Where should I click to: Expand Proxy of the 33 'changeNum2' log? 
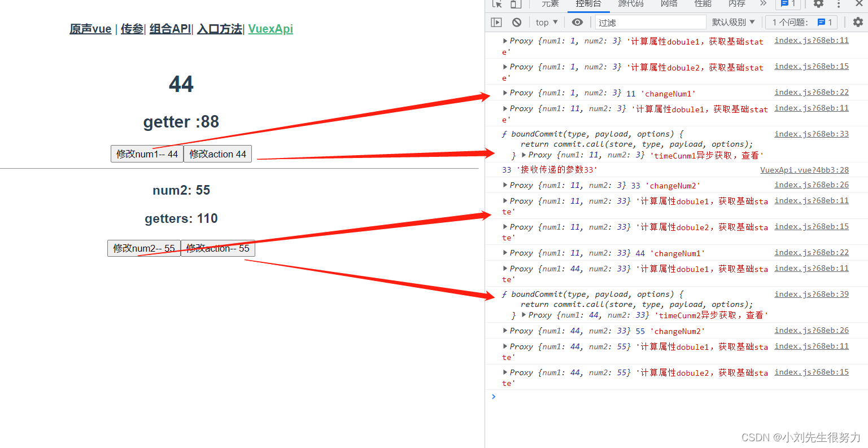click(505, 185)
